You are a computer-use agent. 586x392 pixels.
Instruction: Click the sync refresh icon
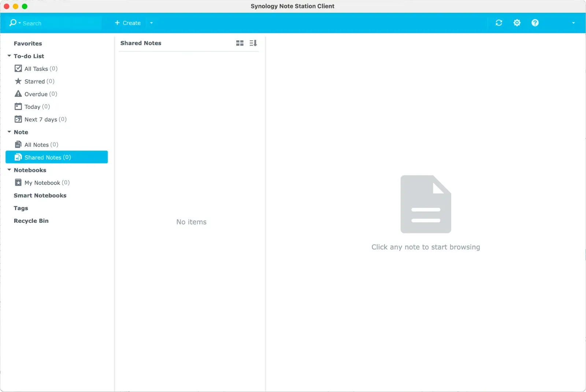pos(498,23)
